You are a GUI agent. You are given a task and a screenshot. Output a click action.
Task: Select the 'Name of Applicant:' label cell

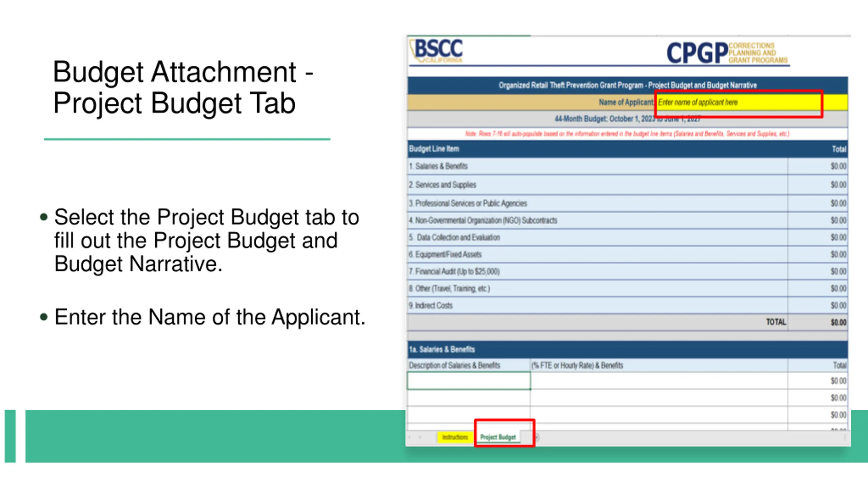point(531,102)
